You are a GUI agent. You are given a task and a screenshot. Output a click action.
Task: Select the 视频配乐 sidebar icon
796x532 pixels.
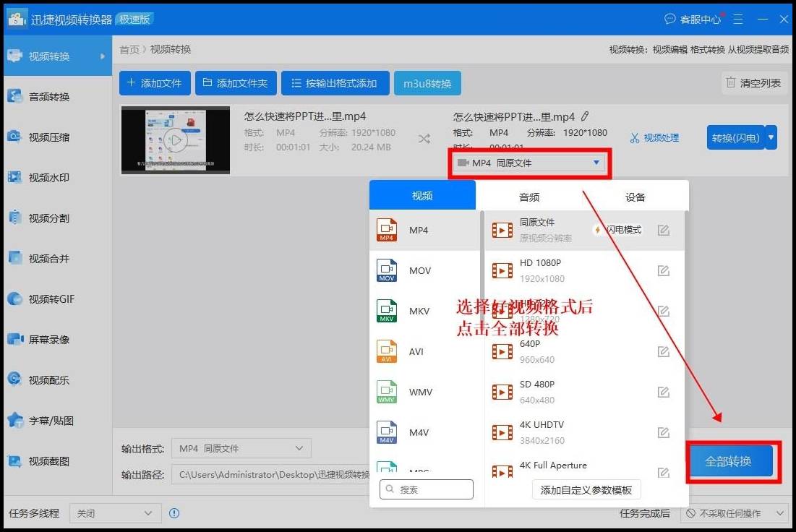14,379
